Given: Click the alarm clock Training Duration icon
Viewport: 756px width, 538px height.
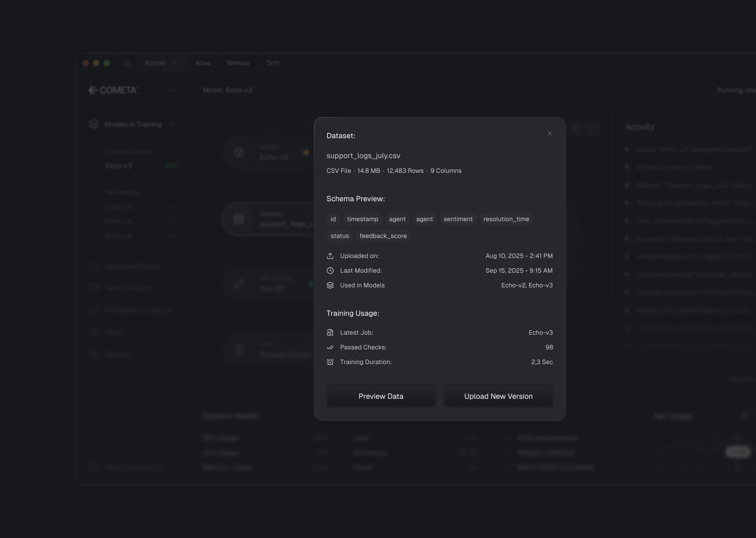Looking at the screenshot, I should click(x=330, y=362).
